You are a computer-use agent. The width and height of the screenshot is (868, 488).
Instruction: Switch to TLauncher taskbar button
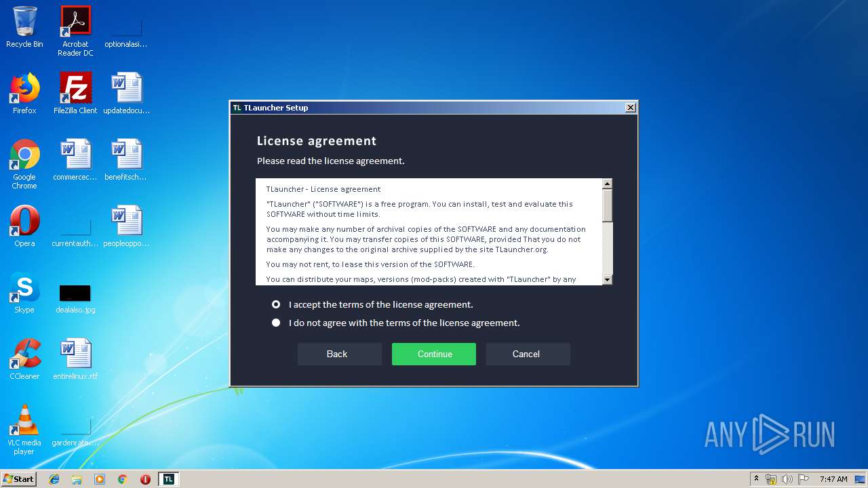click(x=169, y=479)
